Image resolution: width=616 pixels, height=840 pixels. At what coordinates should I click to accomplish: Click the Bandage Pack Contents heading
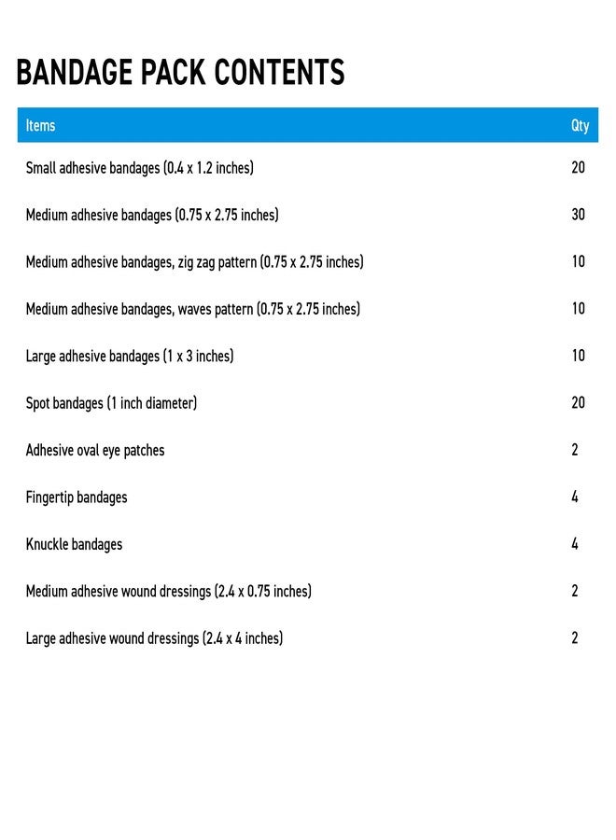tap(180, 72)
